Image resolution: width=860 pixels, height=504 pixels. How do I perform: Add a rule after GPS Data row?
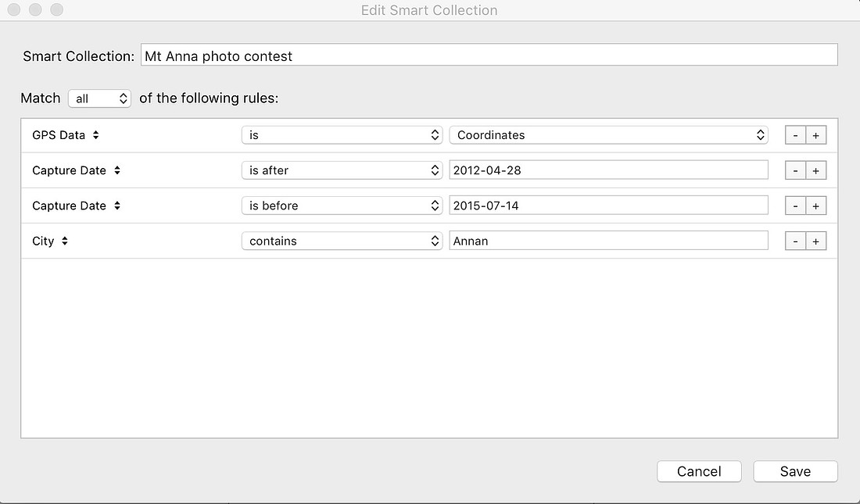[815, 135]
